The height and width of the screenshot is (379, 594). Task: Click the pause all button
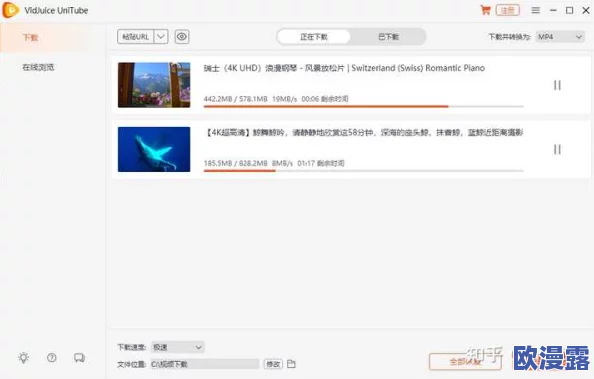click(x=465, y=362)
